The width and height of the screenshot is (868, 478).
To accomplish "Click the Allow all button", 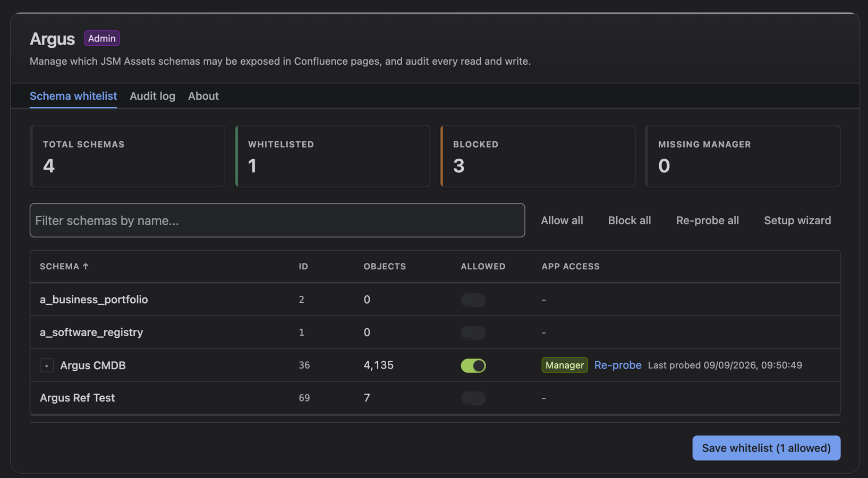I will click(x=561, y=220).
